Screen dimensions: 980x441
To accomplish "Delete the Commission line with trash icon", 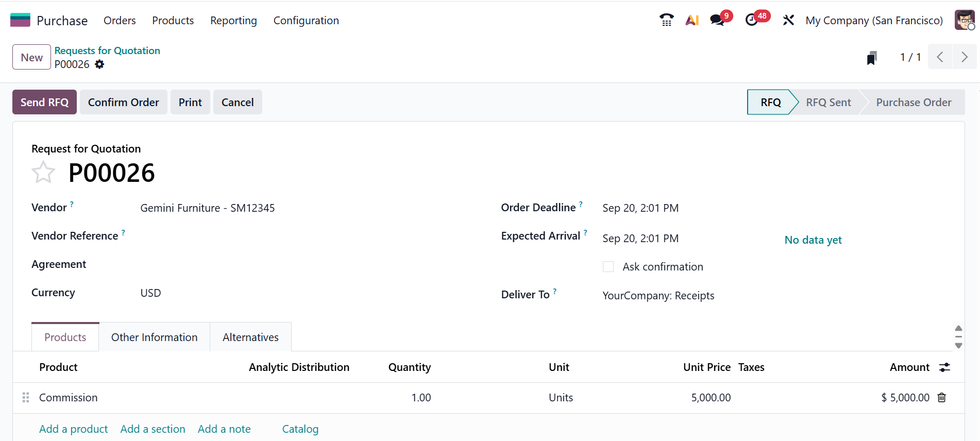I will 942,398.
